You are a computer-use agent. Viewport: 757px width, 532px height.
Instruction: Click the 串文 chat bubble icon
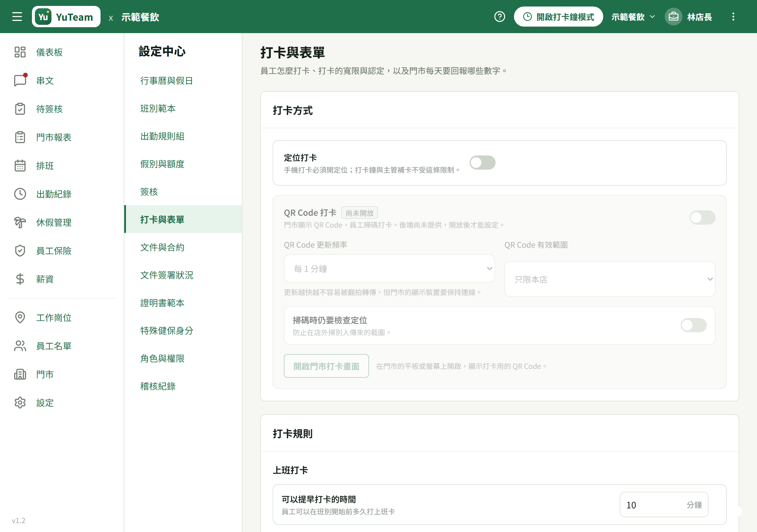(20, 80)
